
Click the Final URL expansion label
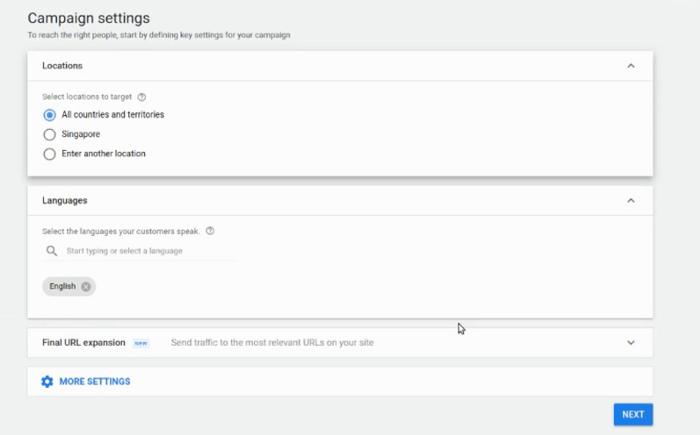pos(84,342)
